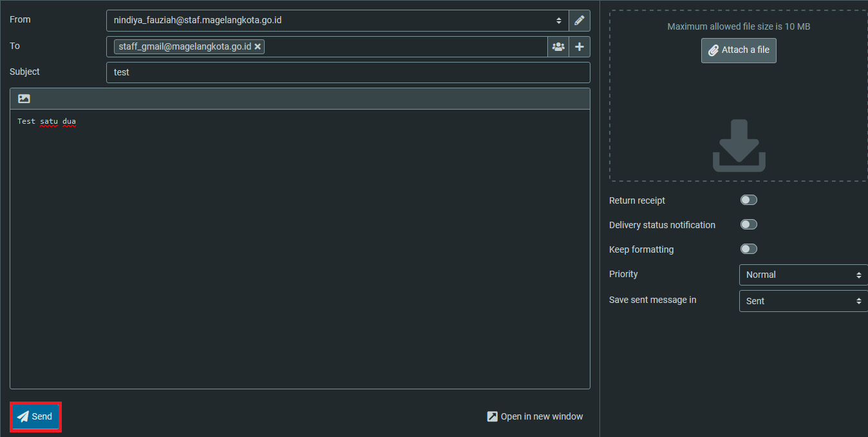
Task: Click the word satu in the message body
Action: click(49, 121)
